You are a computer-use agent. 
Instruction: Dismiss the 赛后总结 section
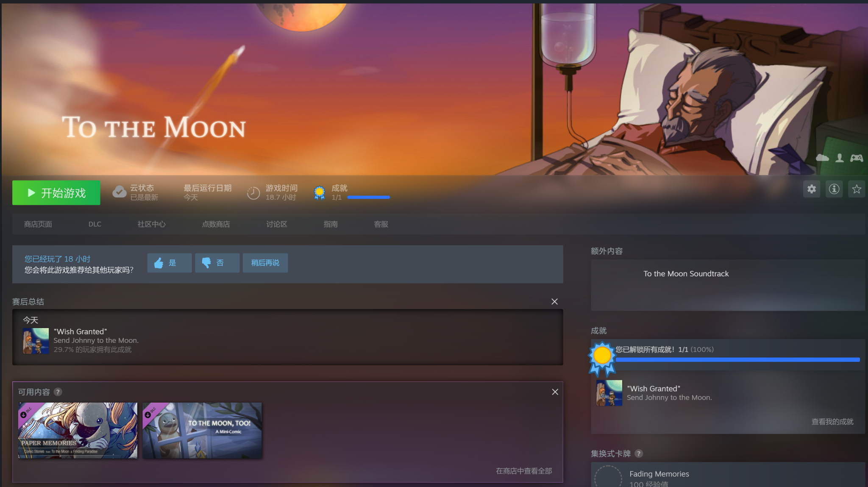coord(554,301)
